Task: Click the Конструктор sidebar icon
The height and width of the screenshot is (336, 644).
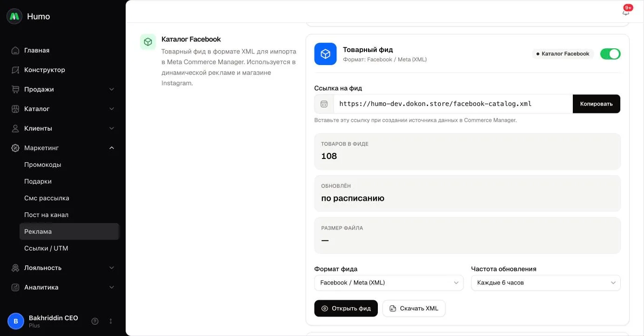Action: click(x=15, y=70)
